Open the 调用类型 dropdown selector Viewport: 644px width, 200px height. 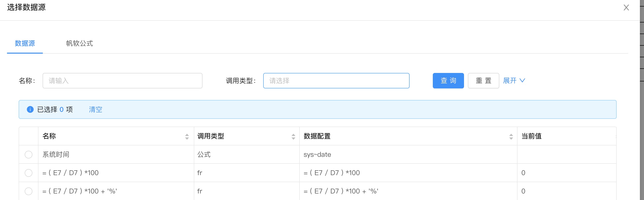[x=336, y=81]
